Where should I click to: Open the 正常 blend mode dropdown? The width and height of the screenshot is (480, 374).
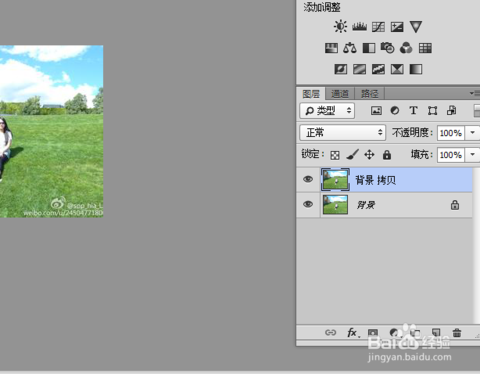[343, 133]
